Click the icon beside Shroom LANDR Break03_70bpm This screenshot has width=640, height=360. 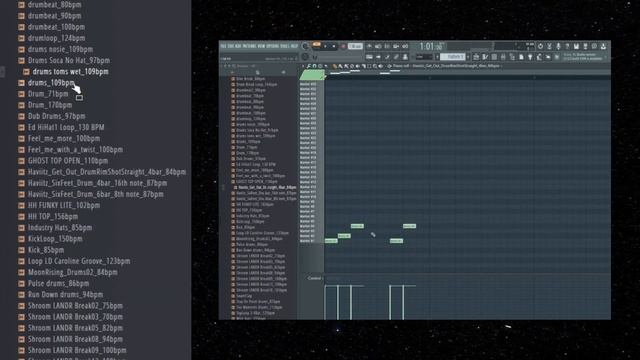tap(21, 317)
